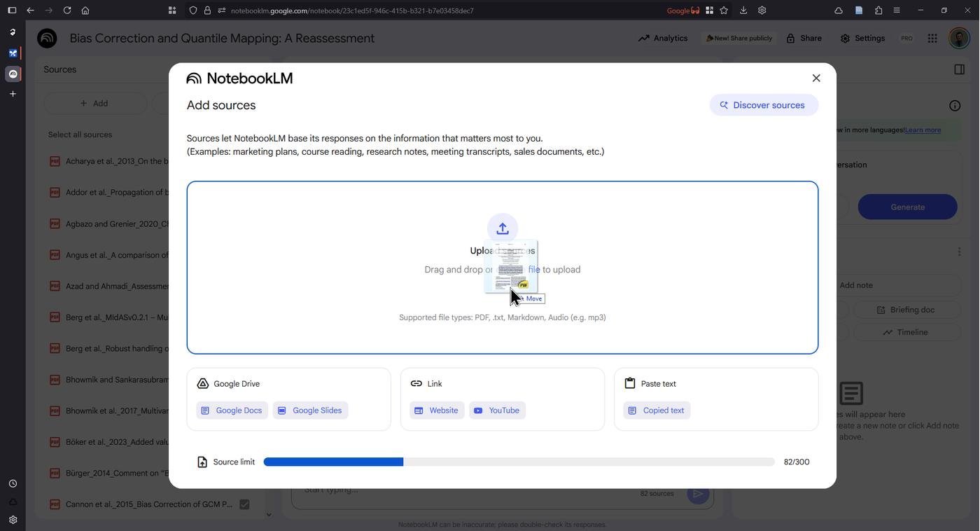
Task: Click the 'Select all sources' label
Action: click(80, 135)
